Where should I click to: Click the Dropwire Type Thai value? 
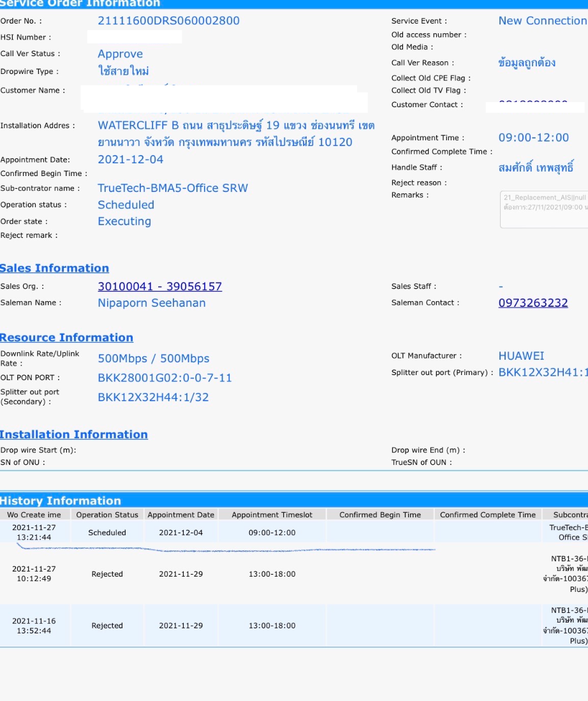tap(124, 71)
